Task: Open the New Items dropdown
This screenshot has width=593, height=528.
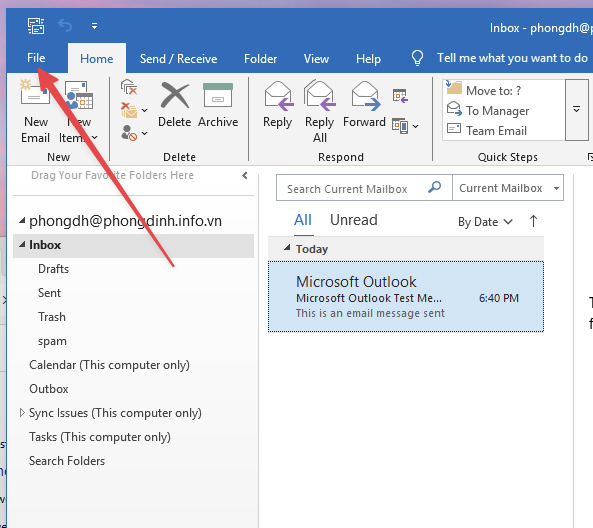Action: (x=78, y=112)
